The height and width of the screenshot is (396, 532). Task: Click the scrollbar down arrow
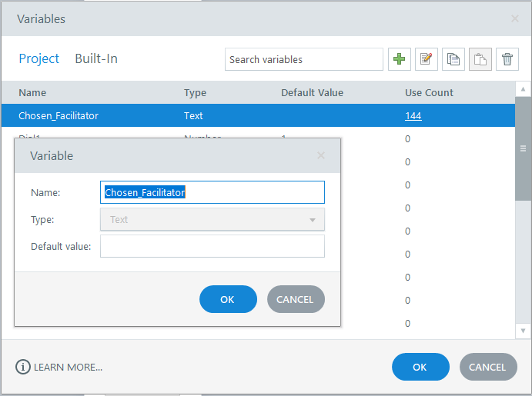click(x=523, y=330)
